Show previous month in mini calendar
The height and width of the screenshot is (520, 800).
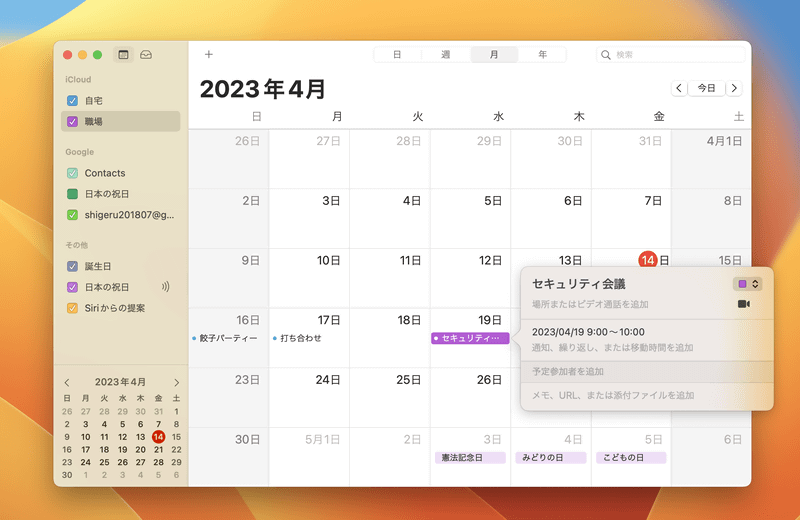tap(67, 382)
